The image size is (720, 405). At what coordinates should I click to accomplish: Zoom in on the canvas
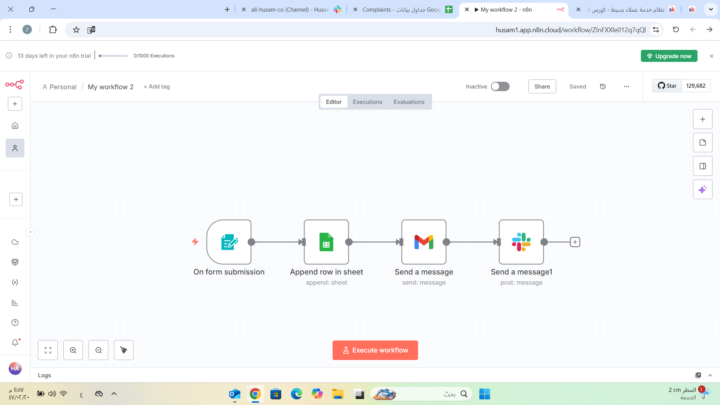(73, 350)
